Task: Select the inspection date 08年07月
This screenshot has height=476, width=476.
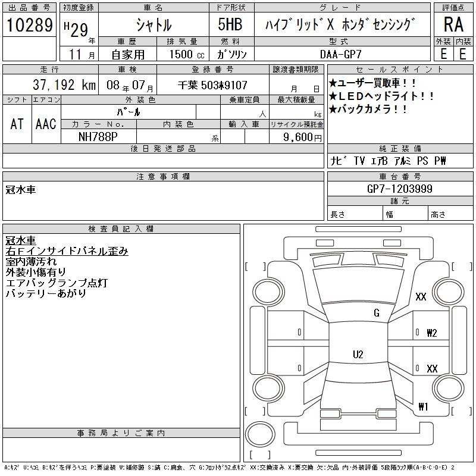Action: coord(130,85)
